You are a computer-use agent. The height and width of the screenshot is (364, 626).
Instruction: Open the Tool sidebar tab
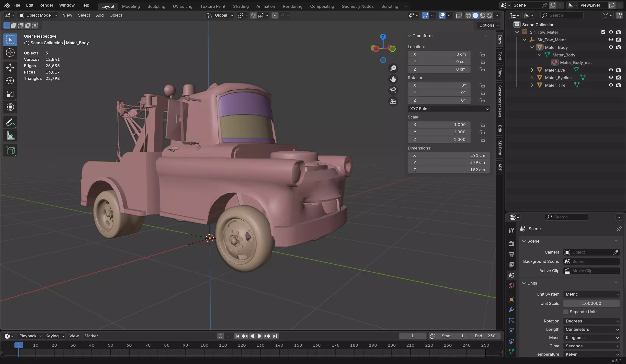500,56
